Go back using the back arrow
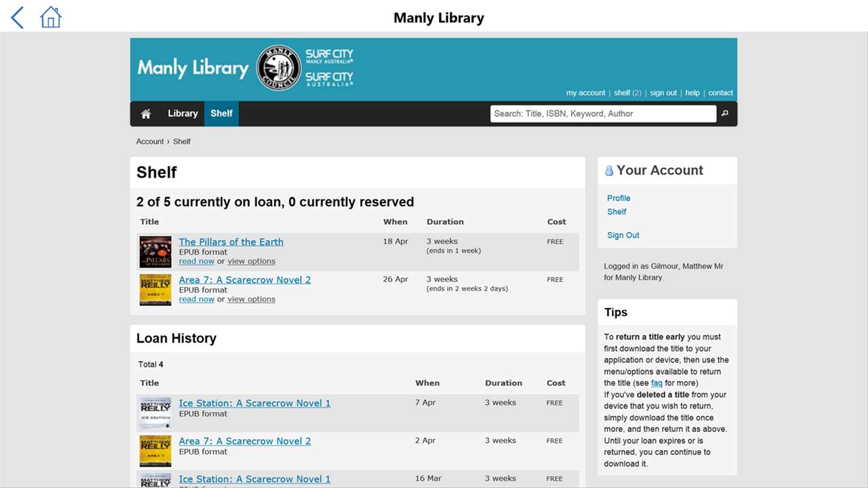This screenshot has height=488, width=868. [17, 17]
